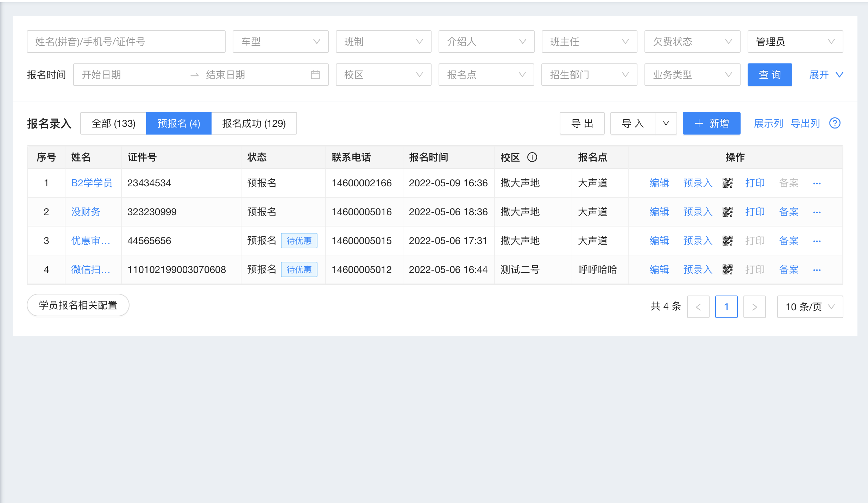Open more actions for 没财务 row
This screenshot has width=868, height=503.
click(817, 212)
